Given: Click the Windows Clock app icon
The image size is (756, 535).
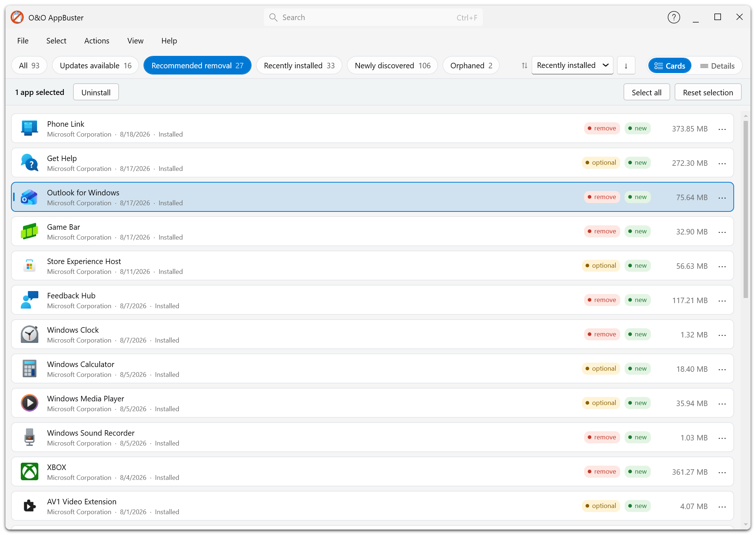Looking at the screenshot, I should 29,334.
